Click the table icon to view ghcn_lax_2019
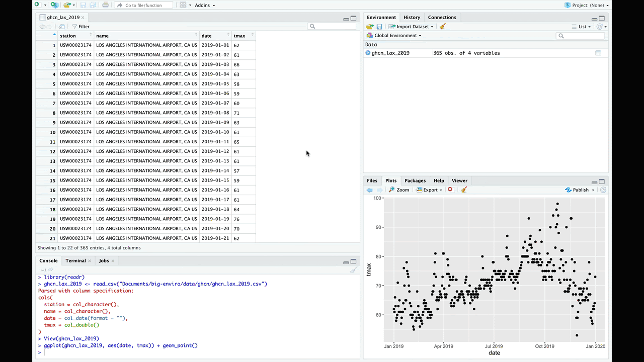Screen dimensions: 644x362 coord(598,53)
